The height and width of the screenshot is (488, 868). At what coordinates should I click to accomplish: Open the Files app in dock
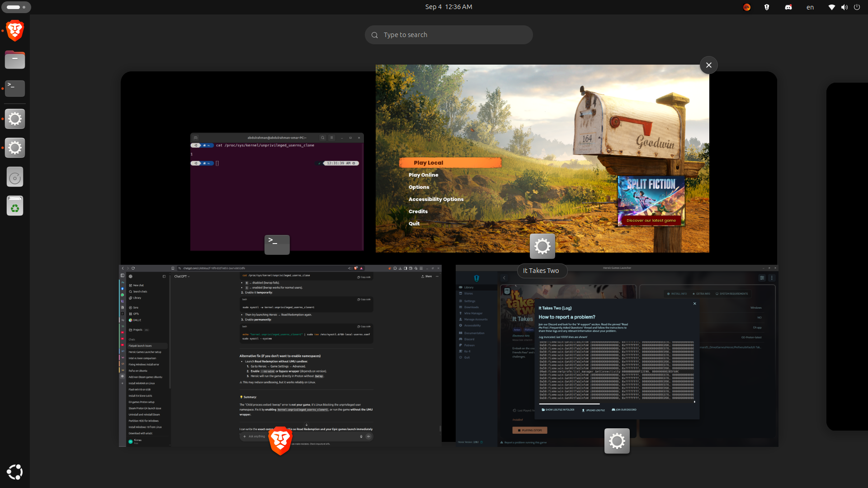pos(15,60)
